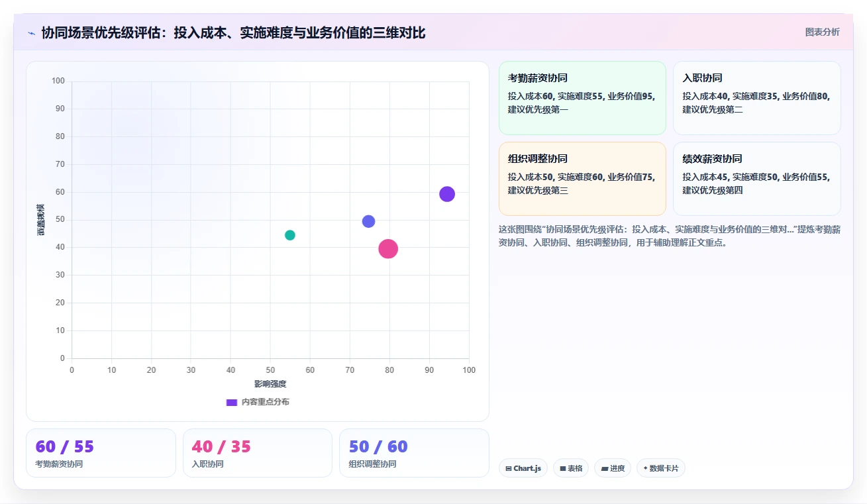Click the 考勤薪资协同 label under 60 / 55
The height and width of the screenshot is (504, 867).
point(59,464)
